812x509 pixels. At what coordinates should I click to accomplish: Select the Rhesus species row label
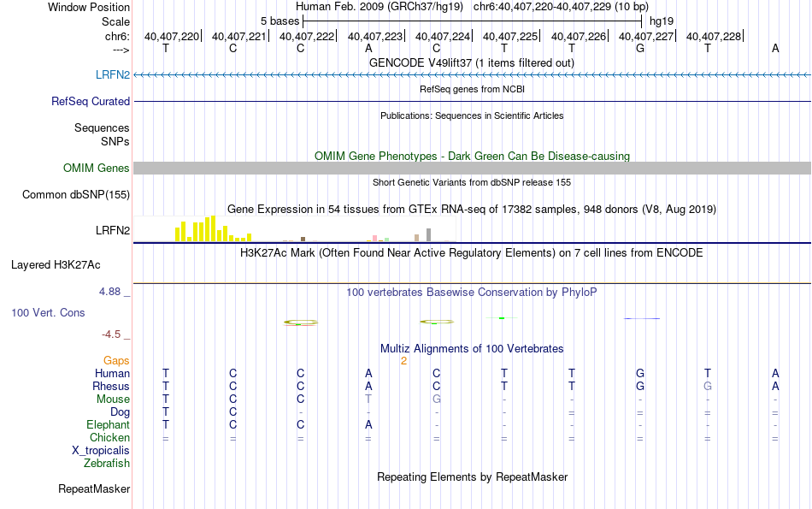(111, 386)
